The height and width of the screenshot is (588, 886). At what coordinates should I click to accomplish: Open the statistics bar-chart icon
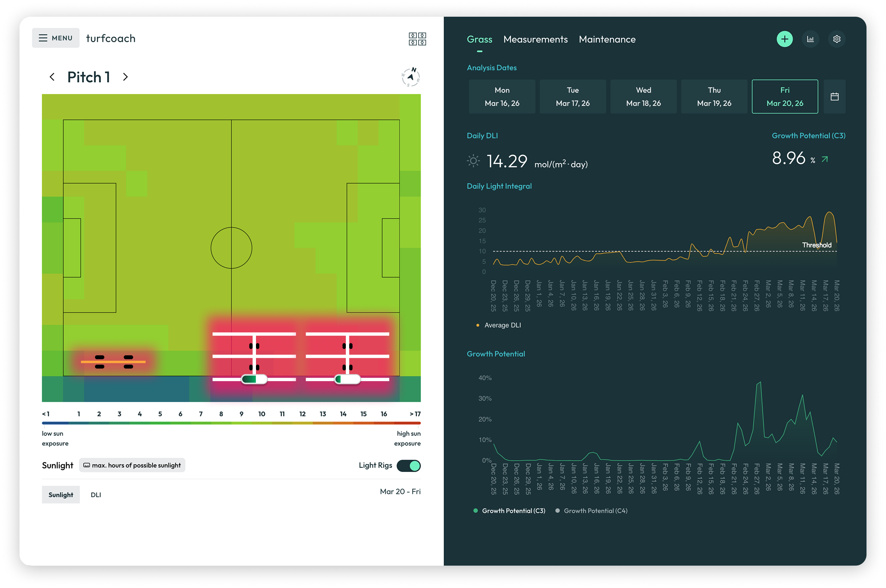(811, 39)
